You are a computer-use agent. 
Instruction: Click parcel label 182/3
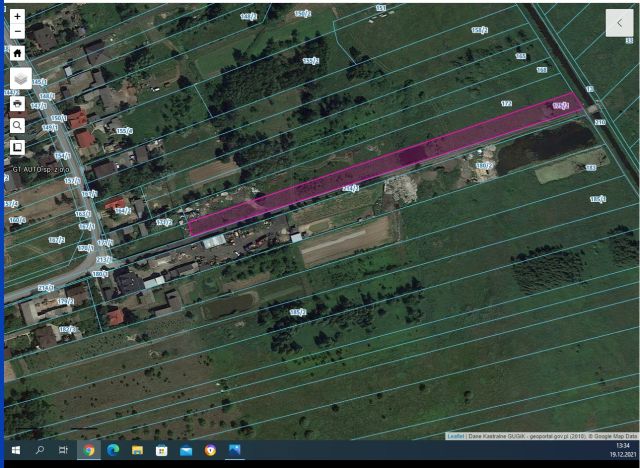(67, 329)
